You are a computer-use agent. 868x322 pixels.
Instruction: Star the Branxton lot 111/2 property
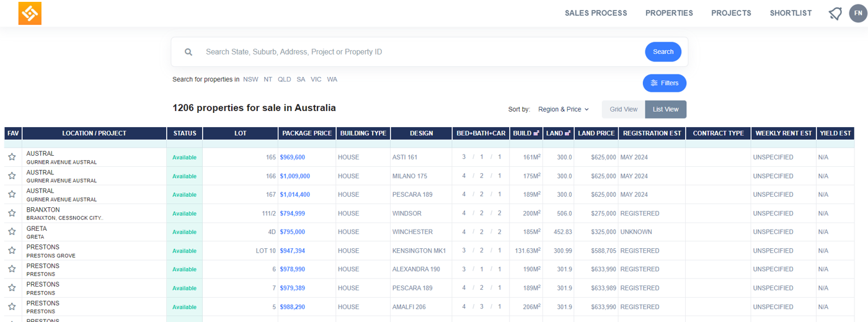point(12,213)
